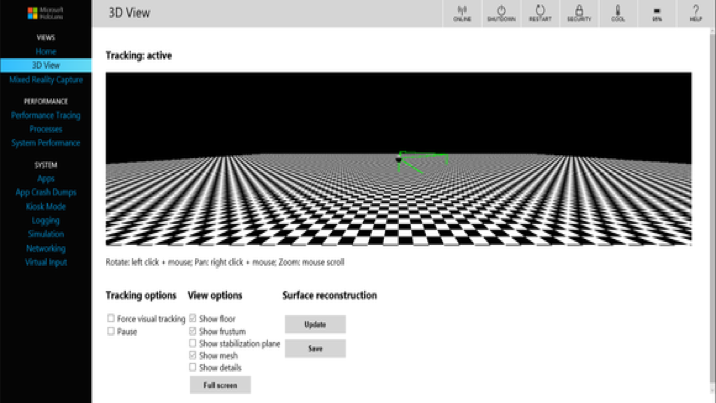716x403 pixels.
Task: Click the 'Surface reconstruction' heading
Action: (330, 295)
